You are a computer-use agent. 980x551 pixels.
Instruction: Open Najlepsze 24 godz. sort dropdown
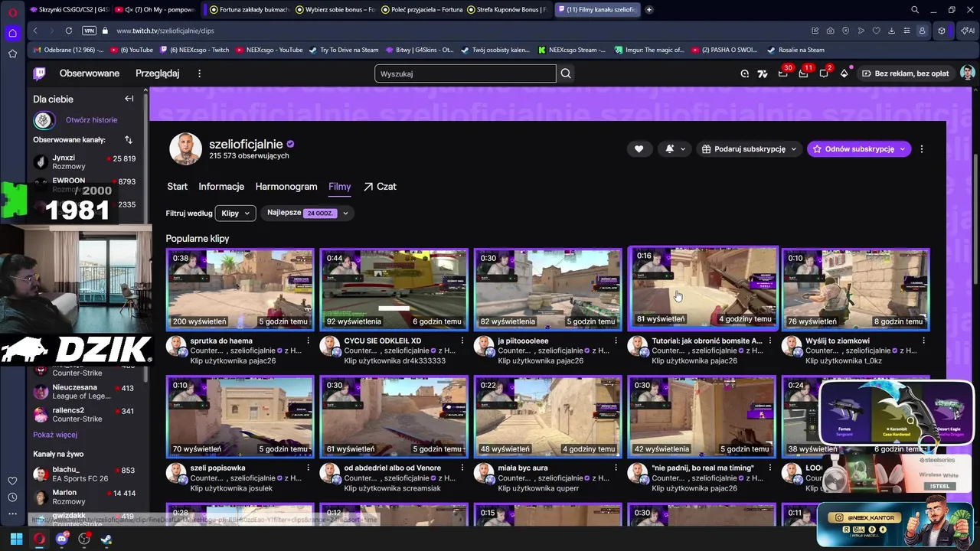(x=308, y=213)
